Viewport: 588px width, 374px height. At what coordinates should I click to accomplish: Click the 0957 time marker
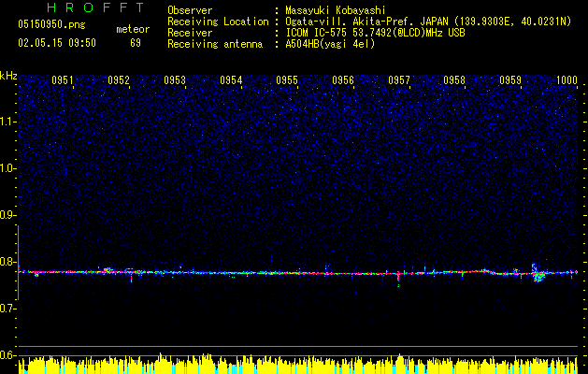point(399,79)
